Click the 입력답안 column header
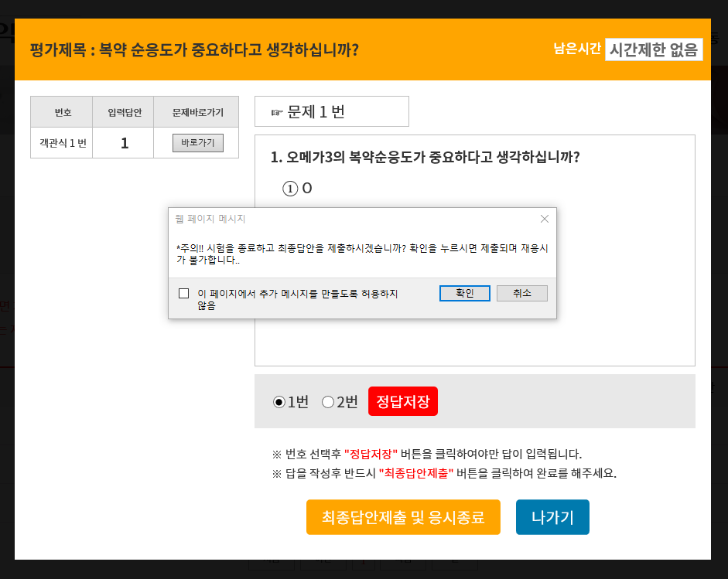Viewport: 728px width, 579px height. 124,112
